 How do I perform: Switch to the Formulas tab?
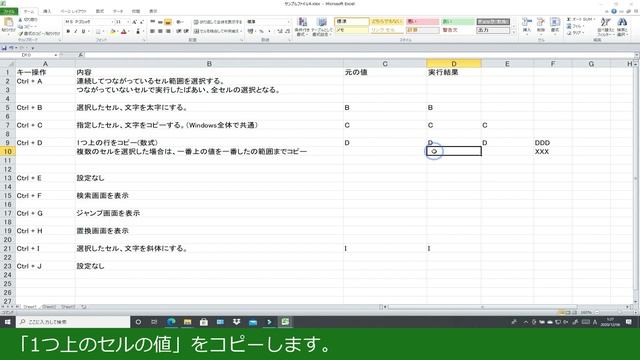tap(100, 11)
